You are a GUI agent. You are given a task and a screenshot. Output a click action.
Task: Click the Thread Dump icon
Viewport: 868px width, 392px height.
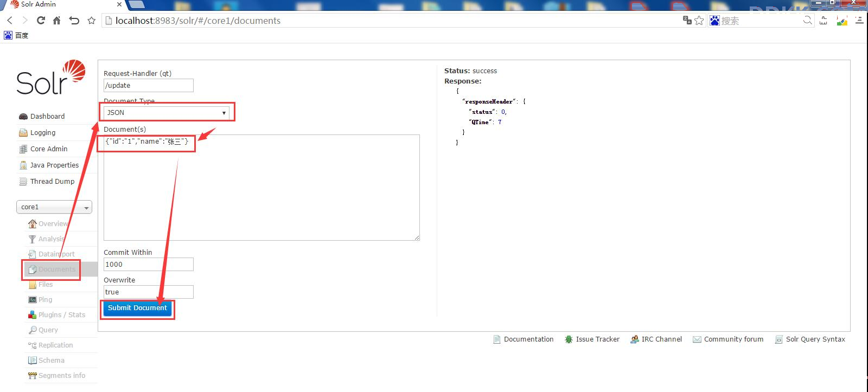tap(23, 182)
